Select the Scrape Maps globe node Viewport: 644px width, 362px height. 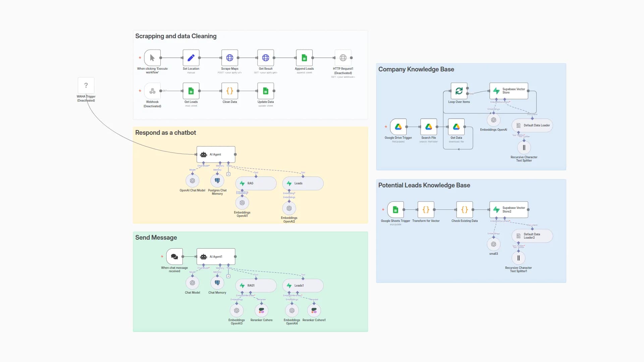[x=230, y=58]
